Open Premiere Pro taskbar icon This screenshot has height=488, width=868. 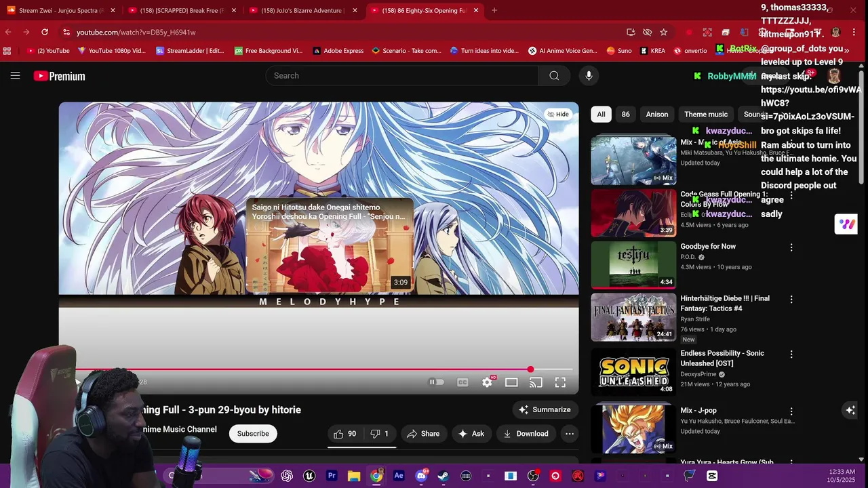coord(332,476)
